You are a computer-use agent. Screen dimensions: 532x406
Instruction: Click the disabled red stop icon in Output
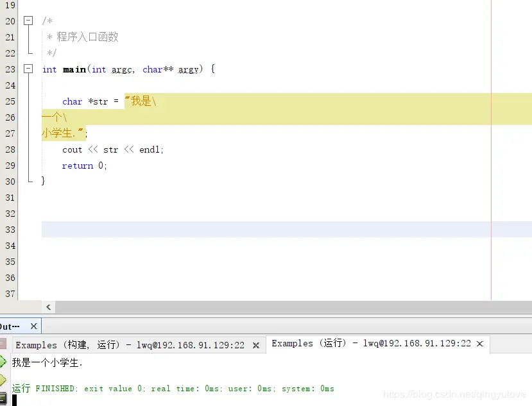[3, 344]
